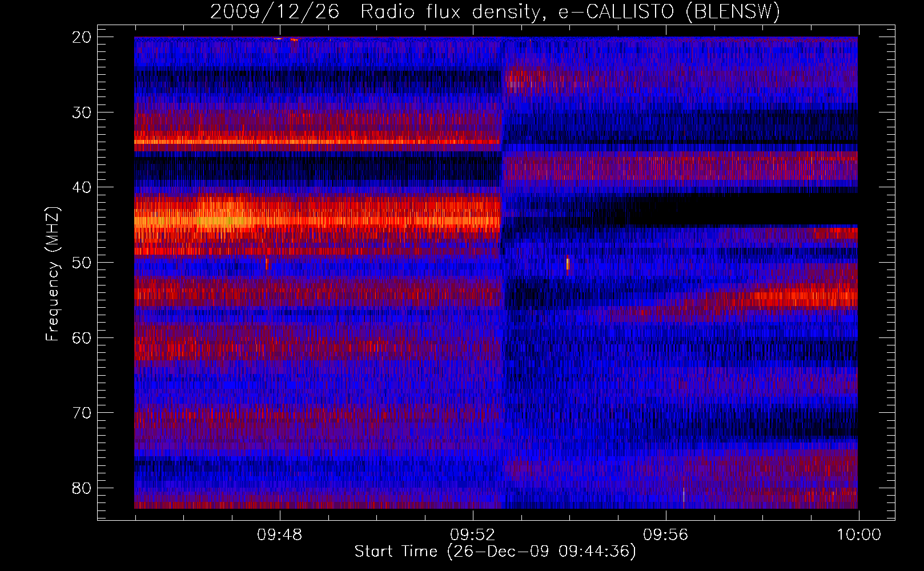Click the 80 frequency tick label
Screen dimensions: 924x571
click(x=82, y=488)
